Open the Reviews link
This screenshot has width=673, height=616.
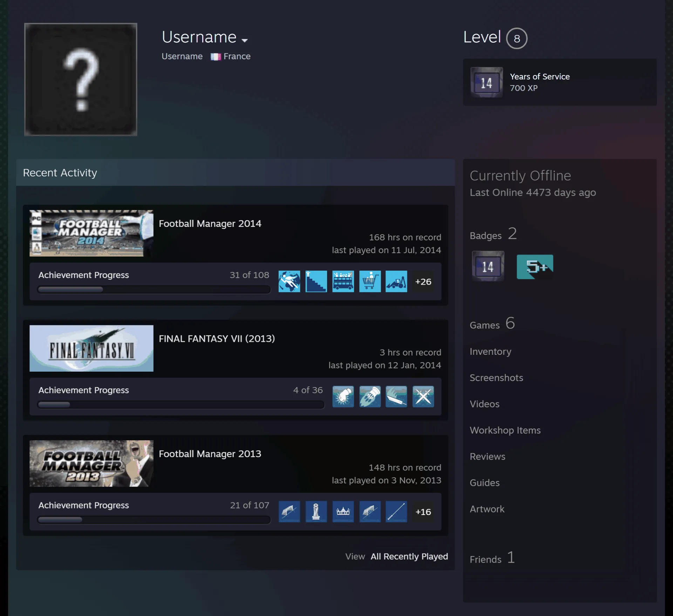pyautogui.click(x=488, y=456)
